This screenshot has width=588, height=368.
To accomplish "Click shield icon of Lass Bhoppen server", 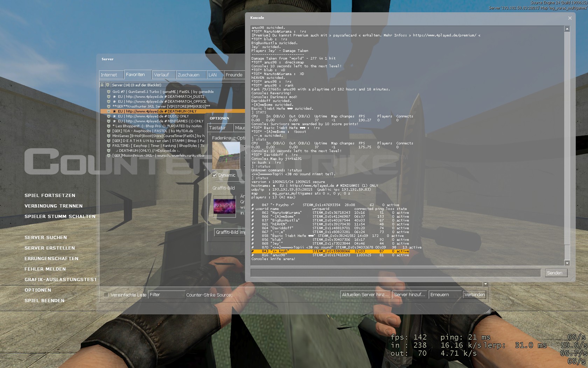I will (x=108, y=126).
